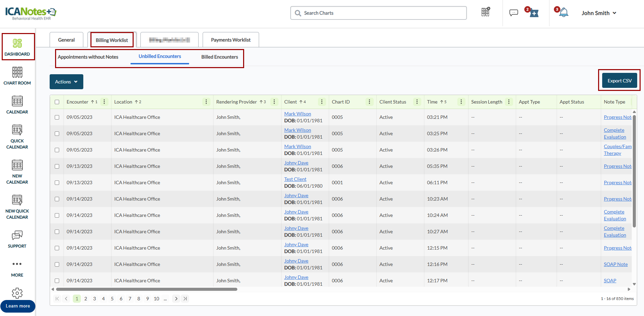Switch to Billed Encounters sub-tab

(x=219, y=57)
